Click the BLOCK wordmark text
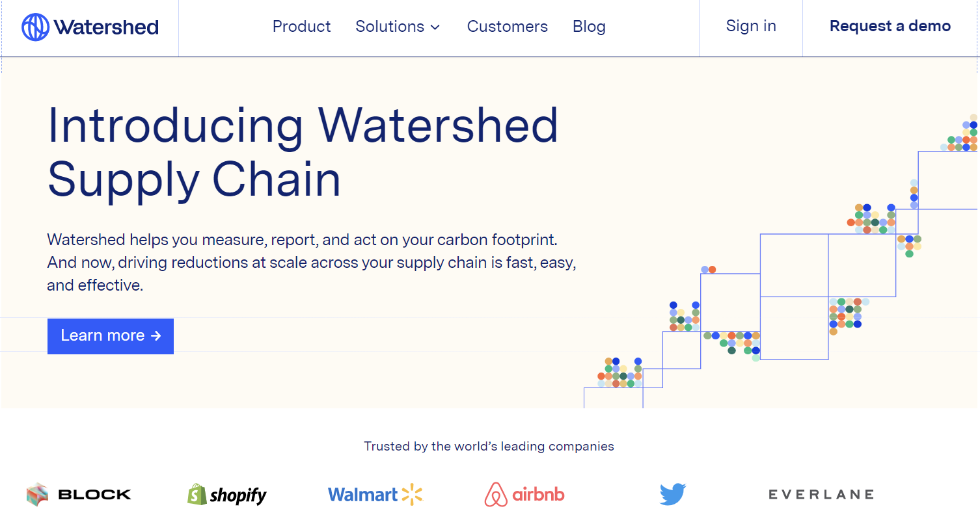980x511 pixels. pyautogui.click(x=95, y=495)
